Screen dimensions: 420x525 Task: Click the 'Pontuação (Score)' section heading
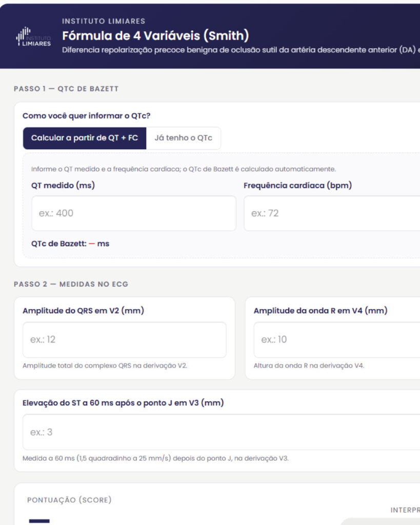(69, 500)
